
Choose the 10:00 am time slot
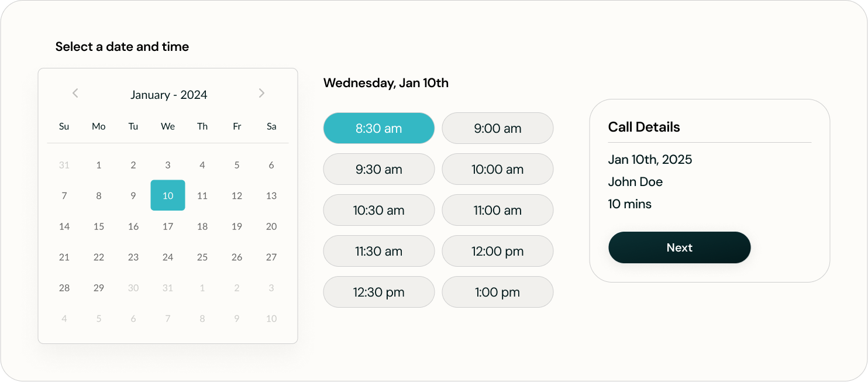point(498,169)
